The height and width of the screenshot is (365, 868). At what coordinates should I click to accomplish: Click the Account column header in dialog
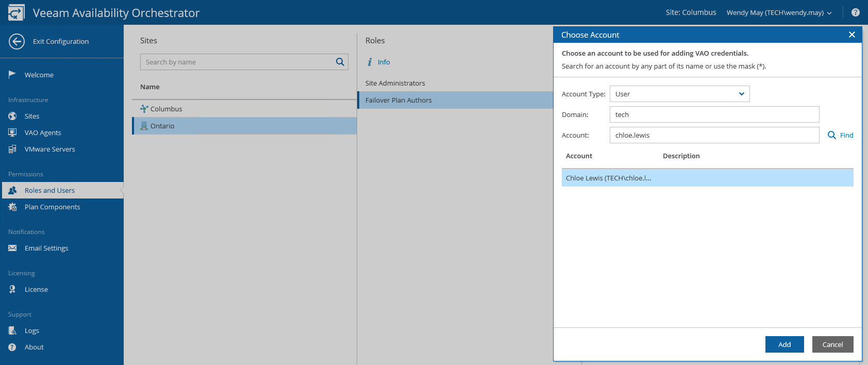click(x=579, y=156)
